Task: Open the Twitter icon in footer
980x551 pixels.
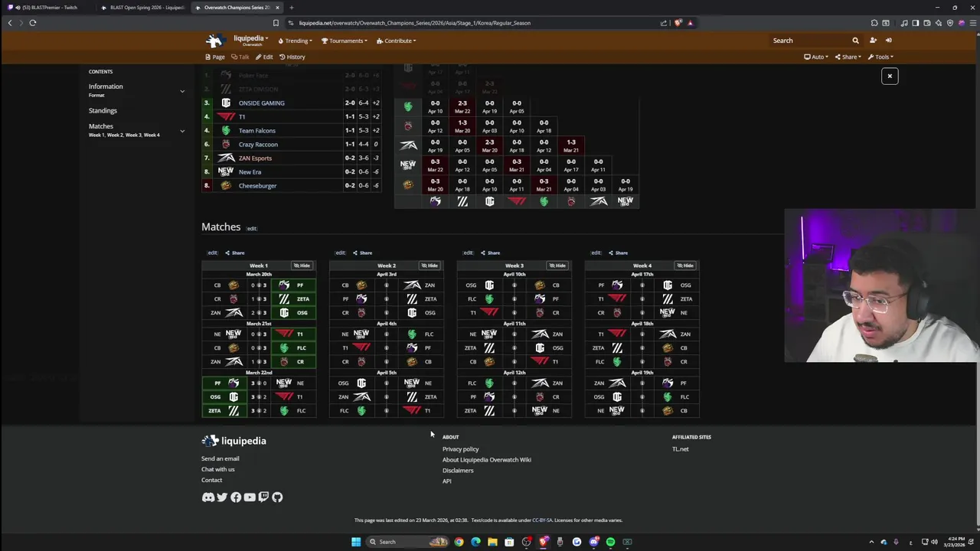Action: (x=222, y=497)
